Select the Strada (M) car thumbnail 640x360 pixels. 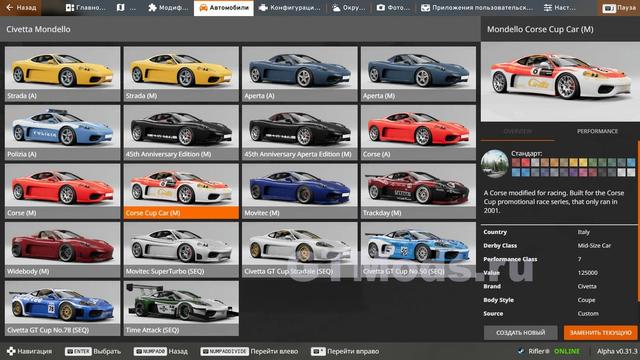pos(181,74)
